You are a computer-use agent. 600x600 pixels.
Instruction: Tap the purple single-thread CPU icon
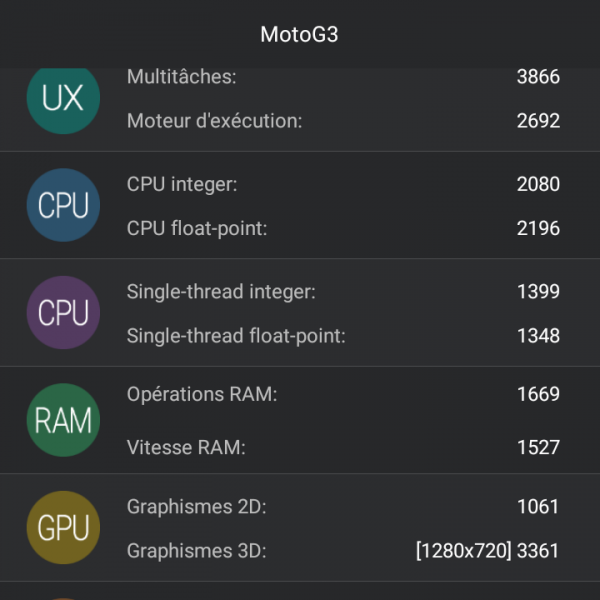coord(63,313)
